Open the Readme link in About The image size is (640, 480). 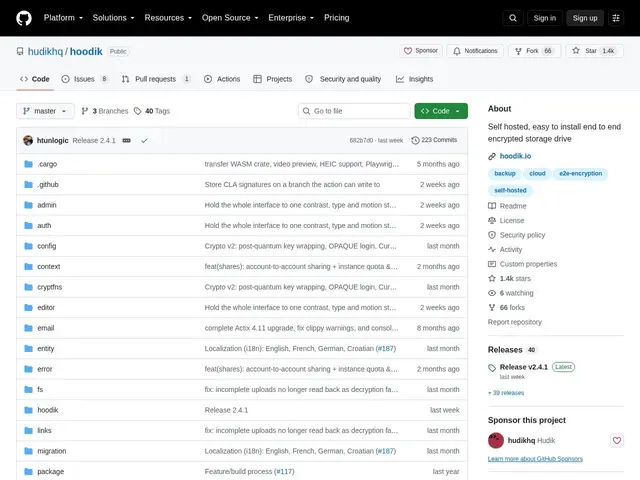point(507,206)
